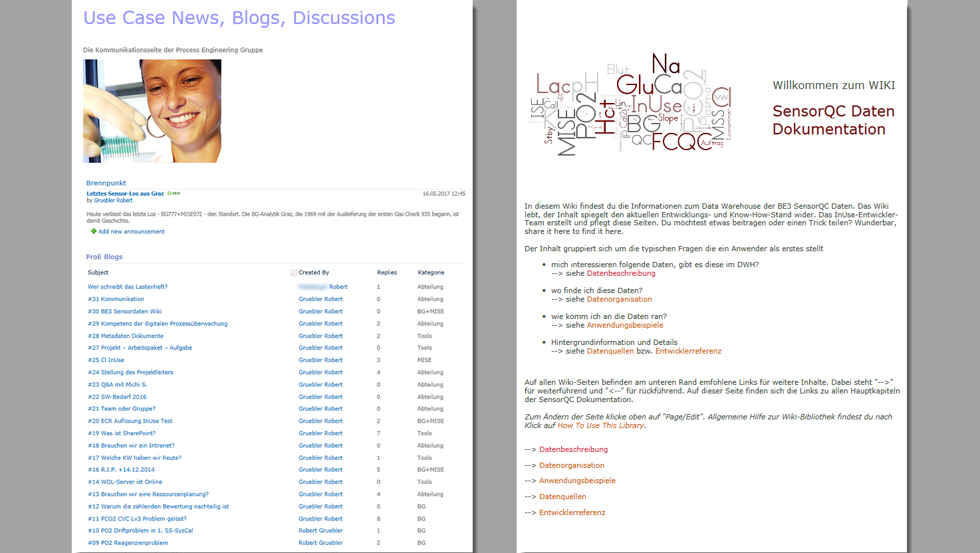Open Datenquellen link in the bullet list

click(610, 351)
